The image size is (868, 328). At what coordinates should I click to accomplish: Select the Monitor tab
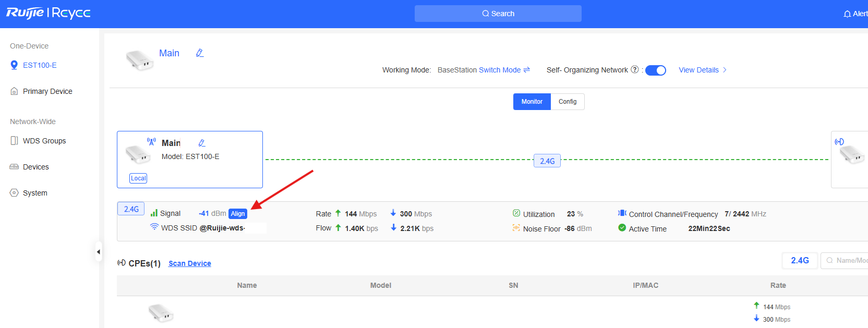pos(532,102)
